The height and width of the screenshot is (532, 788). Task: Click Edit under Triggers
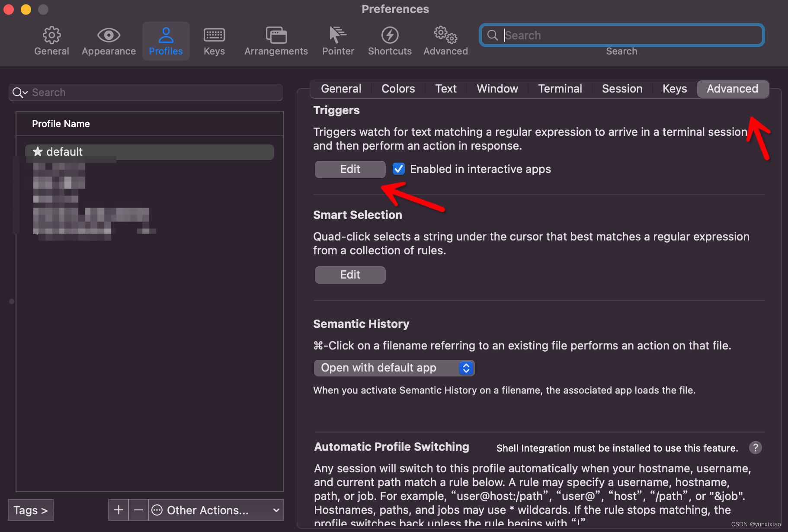pos(349,169)
